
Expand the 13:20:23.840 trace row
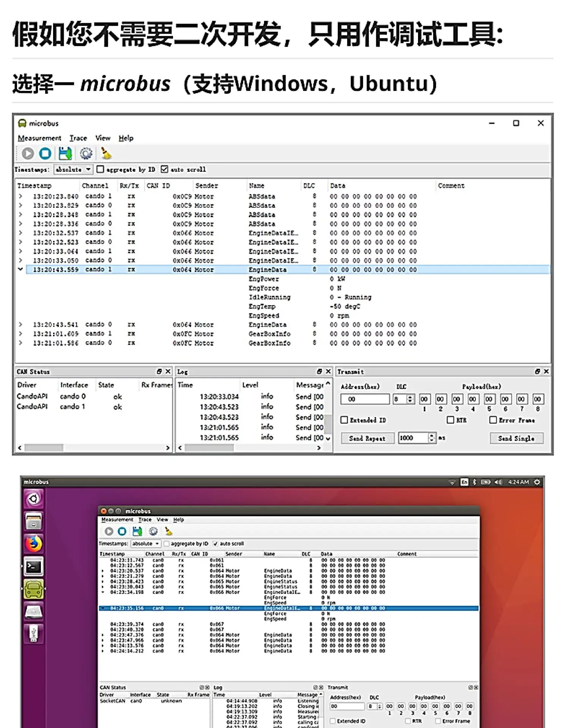point(20,196)
